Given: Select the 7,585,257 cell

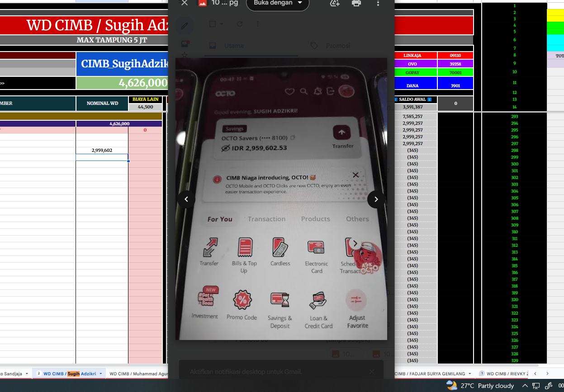Looking at the screenshot, I should [415, 116].
